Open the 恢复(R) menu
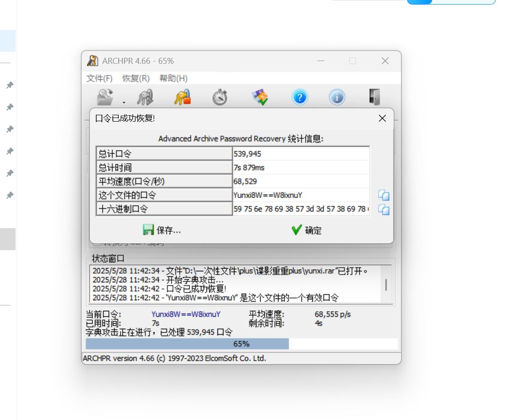Viewport: 523px width, 420px height. point(136,78)
